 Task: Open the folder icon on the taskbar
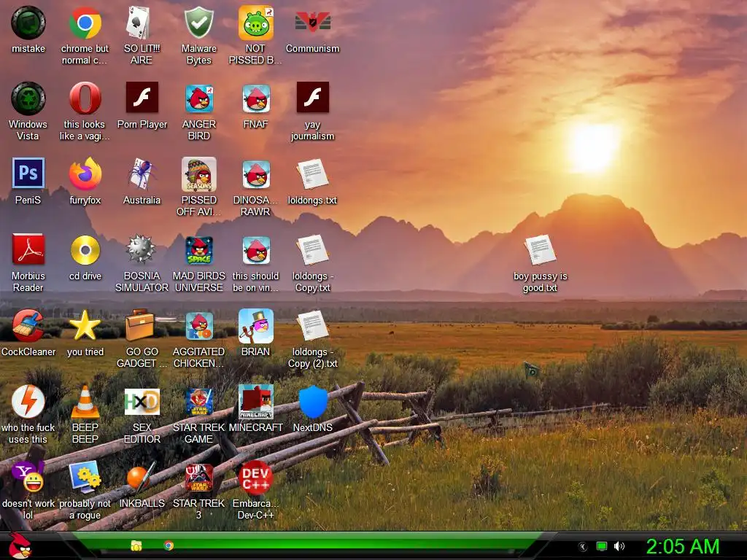pos(136,545)
